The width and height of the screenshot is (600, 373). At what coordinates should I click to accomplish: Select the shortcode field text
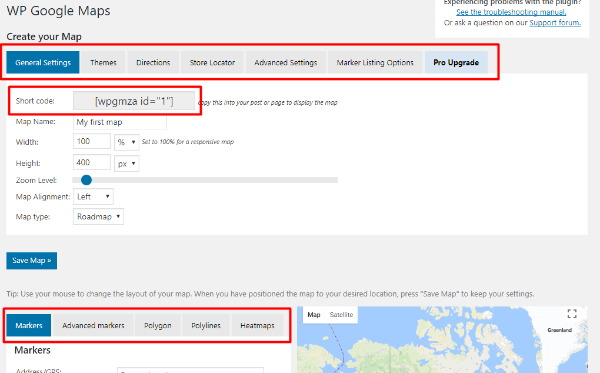[134, 101]
